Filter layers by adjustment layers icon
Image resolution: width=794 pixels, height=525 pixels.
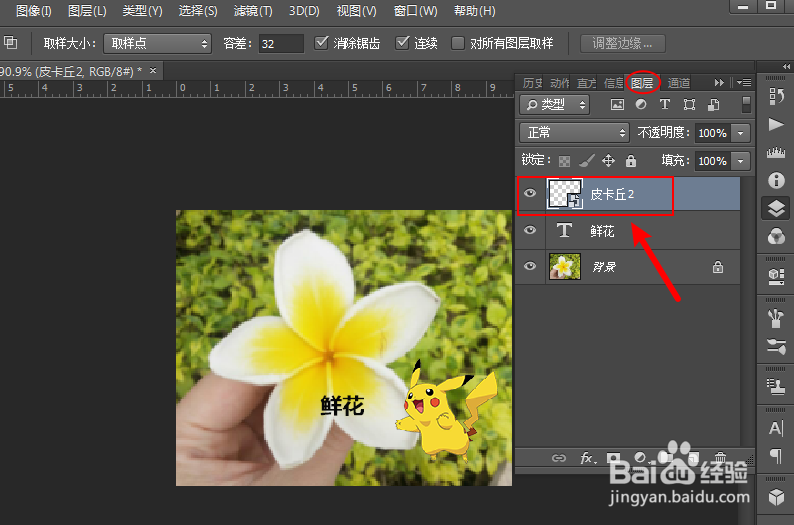pos(641,104)
